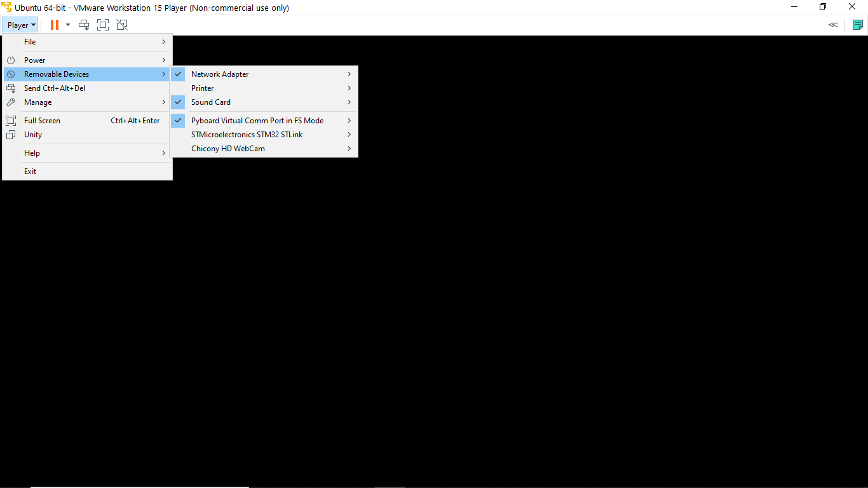
Task: Click the power icon next to Power
Action: tap(11, 60)
